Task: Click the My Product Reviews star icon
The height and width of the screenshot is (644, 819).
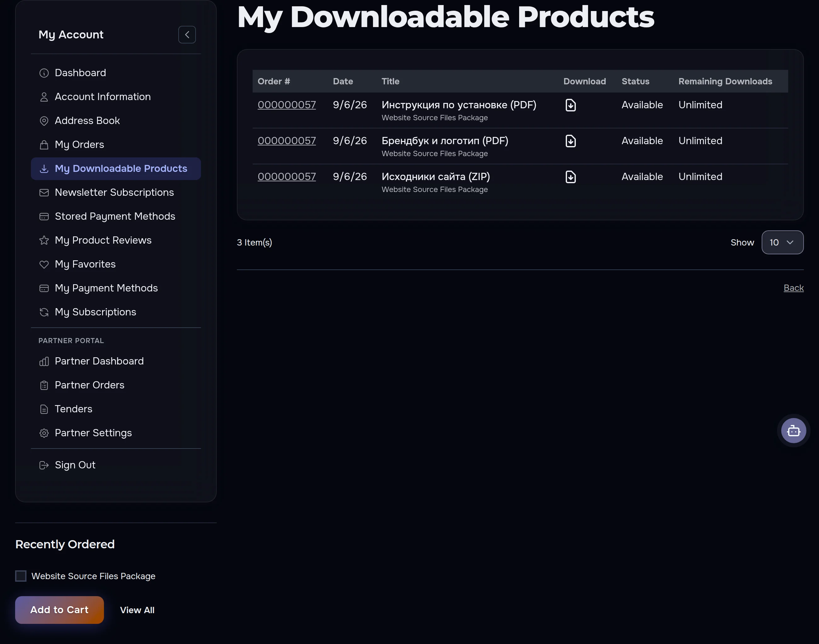Action: (44, 240)
